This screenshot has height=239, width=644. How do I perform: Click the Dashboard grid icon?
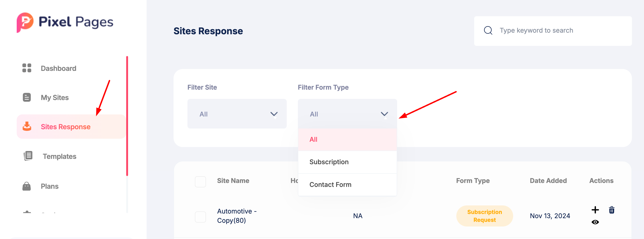coord(27,68)
